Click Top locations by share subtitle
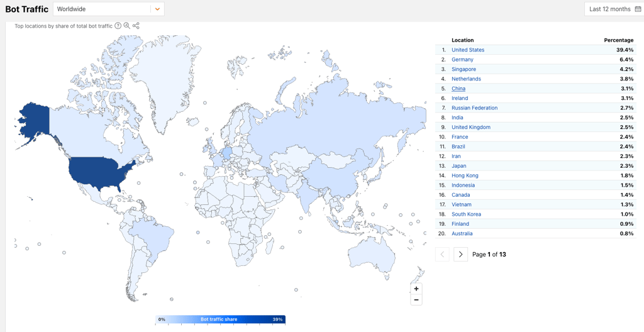 point(64,26)
